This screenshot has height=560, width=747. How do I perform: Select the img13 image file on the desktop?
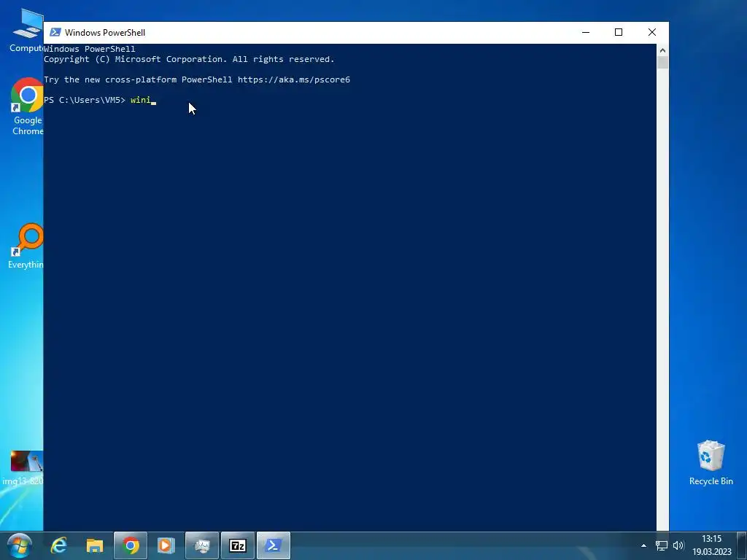click(24, 468)
